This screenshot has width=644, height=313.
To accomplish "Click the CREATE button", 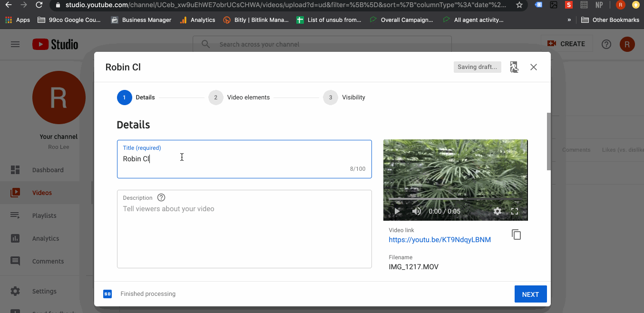I will pos(567,44).
